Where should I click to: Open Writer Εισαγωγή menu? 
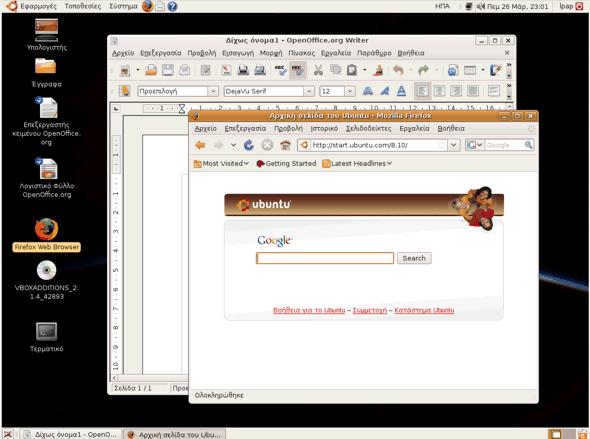click(x=238, y=53)
